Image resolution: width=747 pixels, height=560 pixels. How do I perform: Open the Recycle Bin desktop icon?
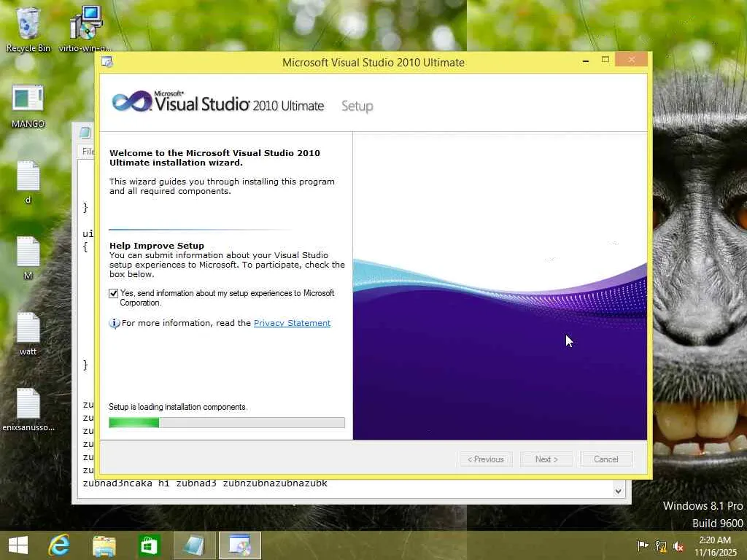(28, 28)
